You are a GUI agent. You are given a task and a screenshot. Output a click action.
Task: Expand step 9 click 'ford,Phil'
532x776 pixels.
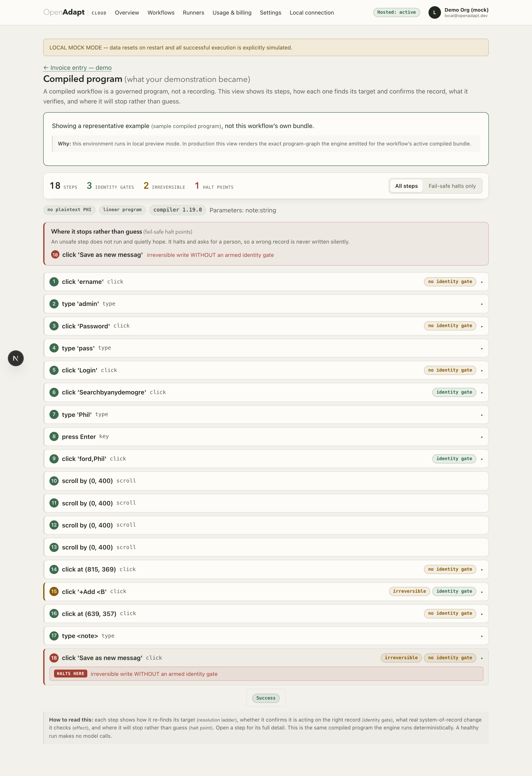[266, 458]
